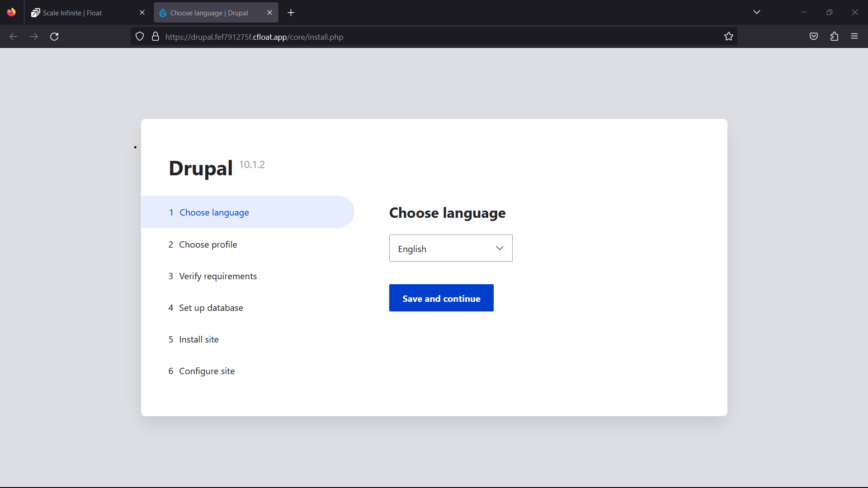Click the Shield protection icon
Viewport: 868px width, 488px height.
[140, 36]
